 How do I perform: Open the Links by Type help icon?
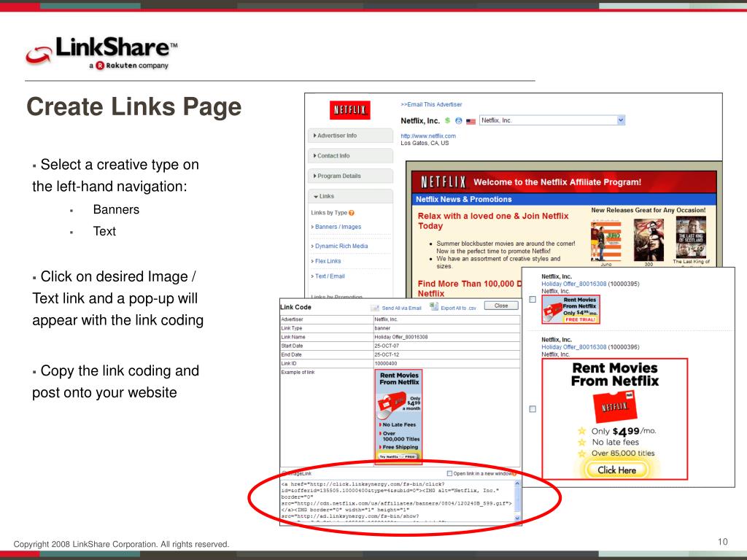(x=352, y=213)
